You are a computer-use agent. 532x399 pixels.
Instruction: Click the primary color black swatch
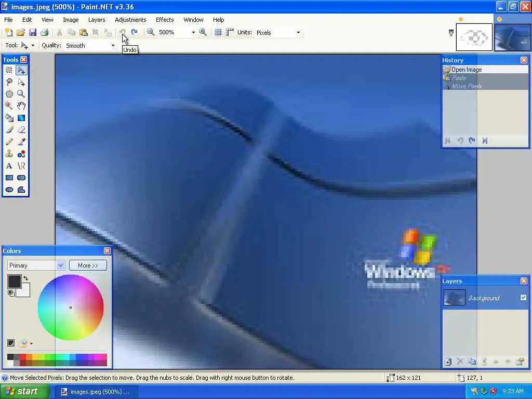14,281
